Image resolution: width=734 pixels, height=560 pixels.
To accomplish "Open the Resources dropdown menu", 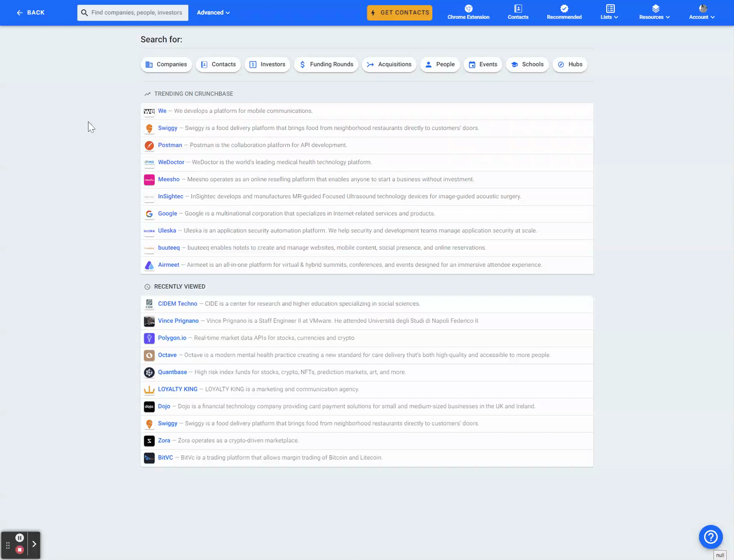I will tap(654, 12).
